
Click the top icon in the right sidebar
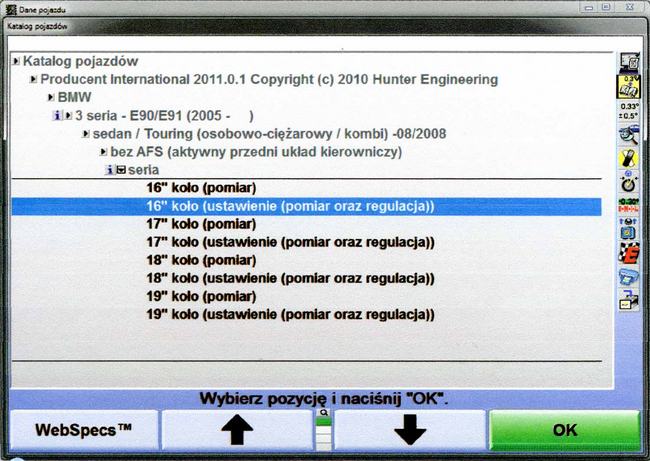629,61
